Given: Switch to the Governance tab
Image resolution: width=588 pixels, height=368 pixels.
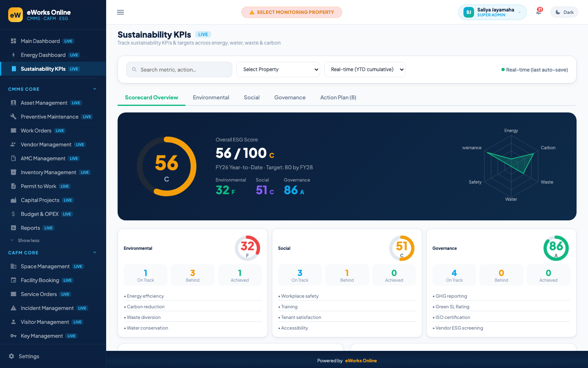Looking at the screenshot, I should point(290,97).
